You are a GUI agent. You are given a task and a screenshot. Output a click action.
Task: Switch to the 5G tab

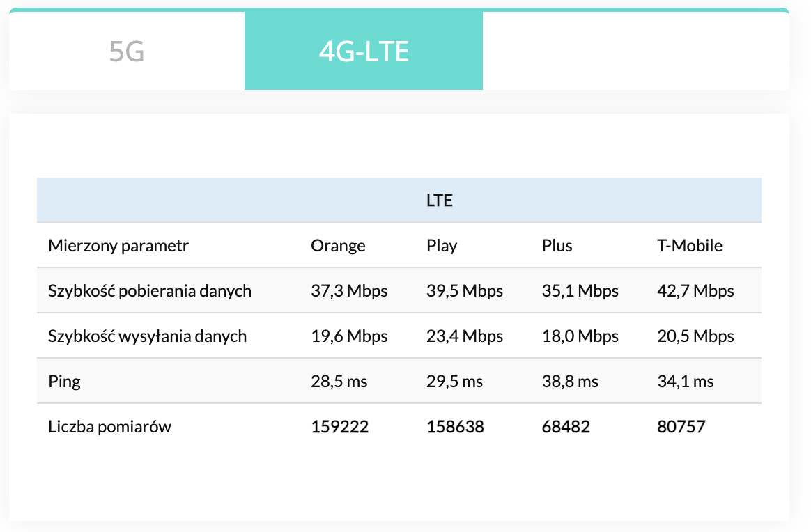(x=127, y=52)
